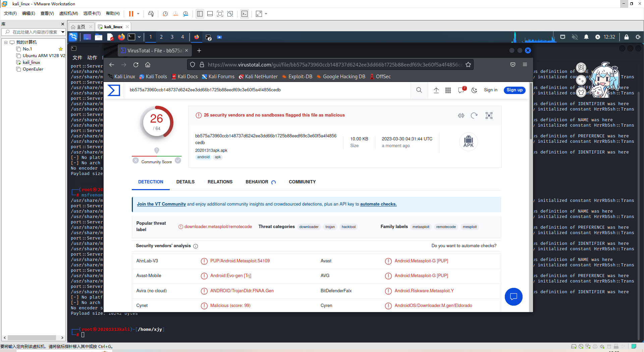
Task: Switch to the RELATIONS tab
Action: (220, 182)
